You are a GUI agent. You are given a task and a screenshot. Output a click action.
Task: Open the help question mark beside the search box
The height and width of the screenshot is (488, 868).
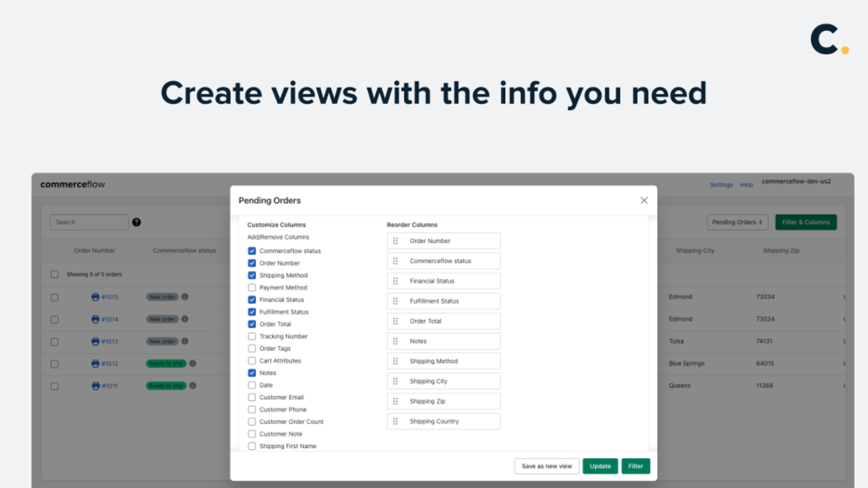click(137, 222)
